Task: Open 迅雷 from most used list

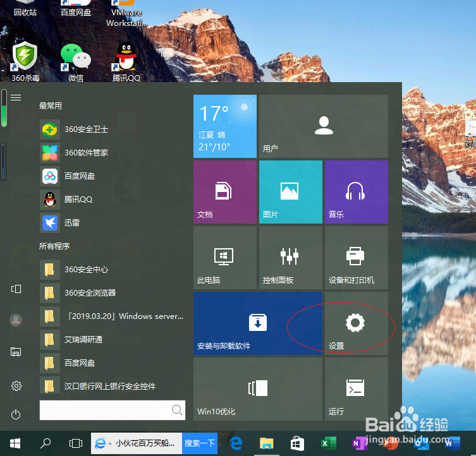Action: tap(112, 223)
